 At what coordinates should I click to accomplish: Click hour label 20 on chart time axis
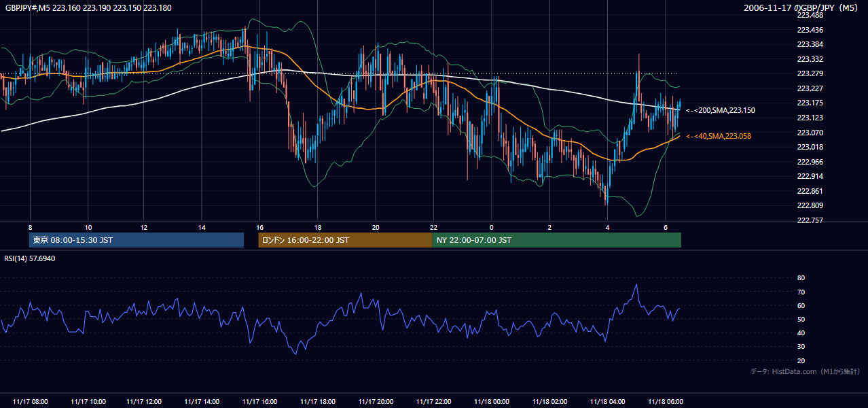click(x=375, y=227)
